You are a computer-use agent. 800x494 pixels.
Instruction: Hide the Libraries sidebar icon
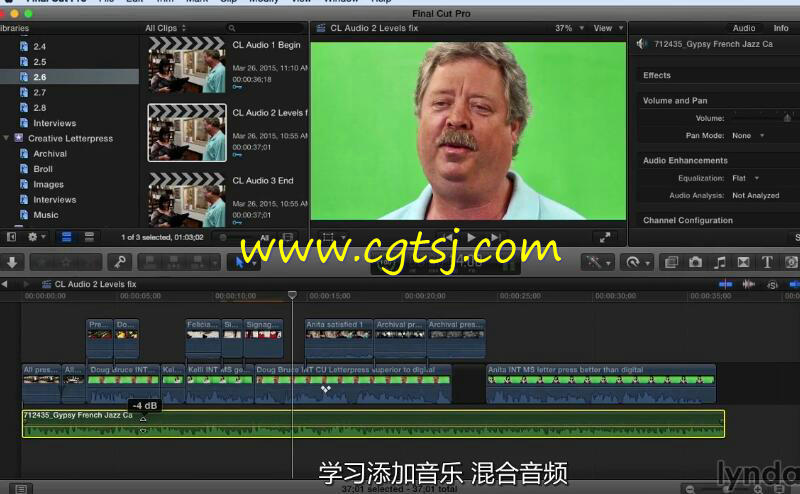click(11, 237)
